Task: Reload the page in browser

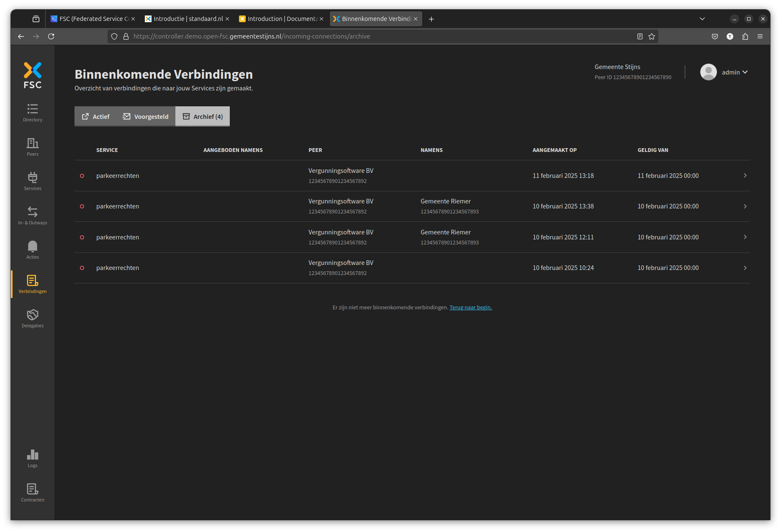Action: 51,36
